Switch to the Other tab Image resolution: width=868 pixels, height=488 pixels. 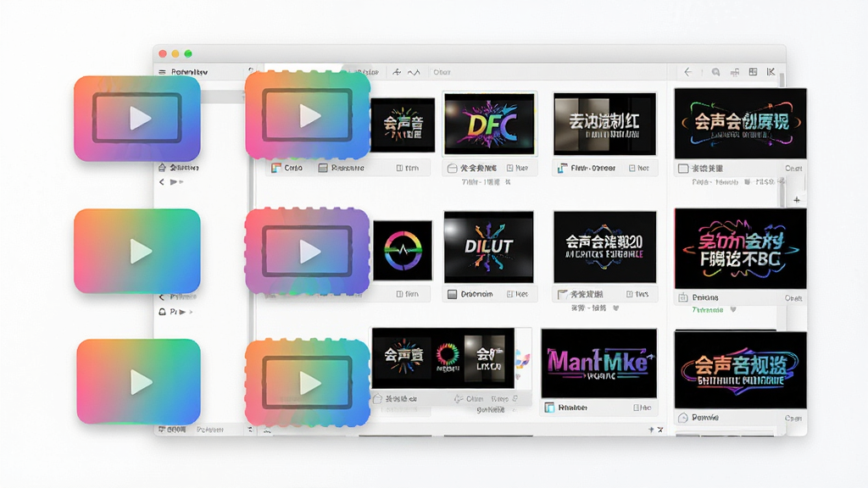tap(441, 73)
